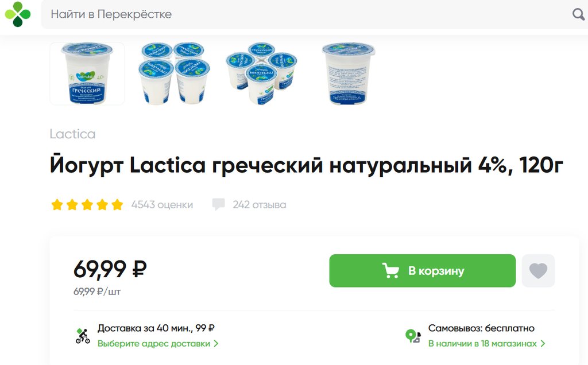This screenshot has height=365, width=588.
Task: Select thumbnail with four cups from the side
Action: click(x=174, y=73)
